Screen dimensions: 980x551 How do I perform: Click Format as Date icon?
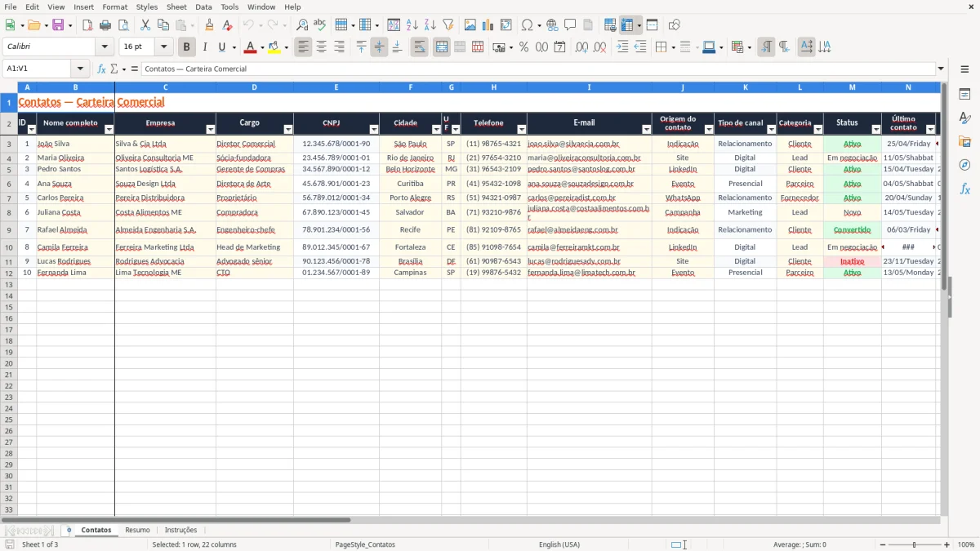coord(560,47)
